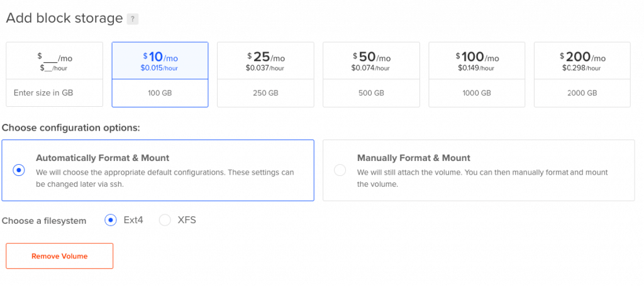Select Automatically Format & Mount radio button
The width and height of the screenshot is (644, 286).
(x=19, y=170)
